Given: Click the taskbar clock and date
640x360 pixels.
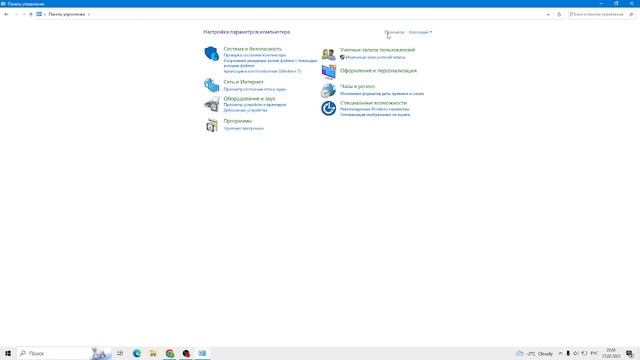Looking at the screenshot, I should 611,353.
